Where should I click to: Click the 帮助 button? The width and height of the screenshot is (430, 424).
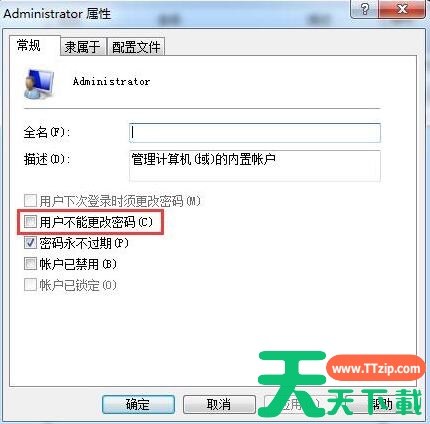pos(382,404)
